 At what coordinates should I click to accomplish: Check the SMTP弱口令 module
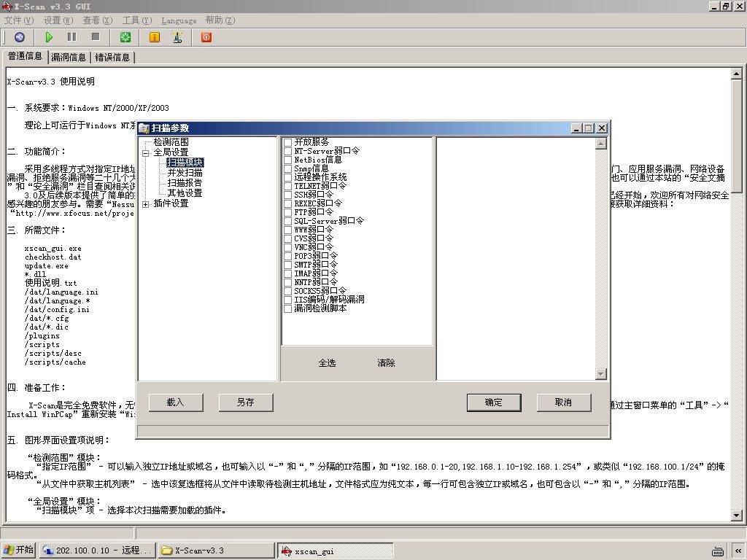[x=287, y=265]
